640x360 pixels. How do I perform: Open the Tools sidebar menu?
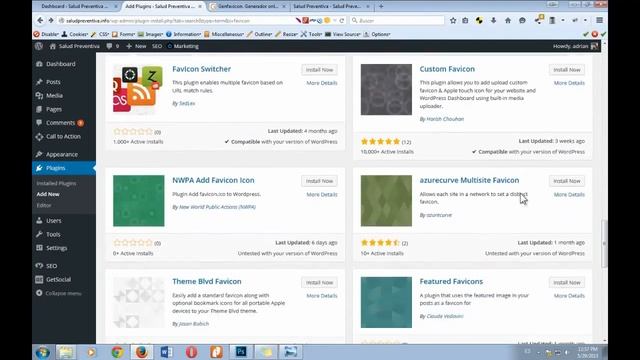pos(53,234)
